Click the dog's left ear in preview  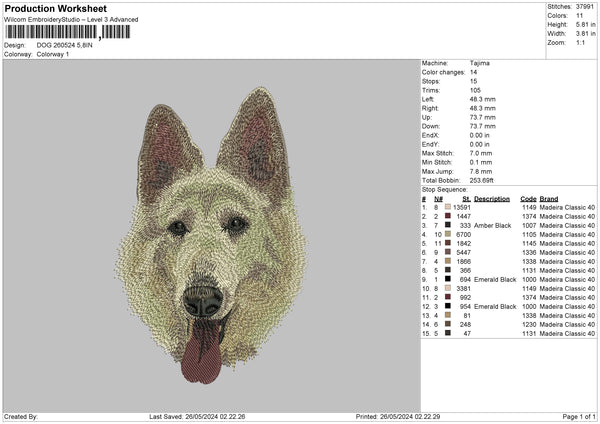164,150
